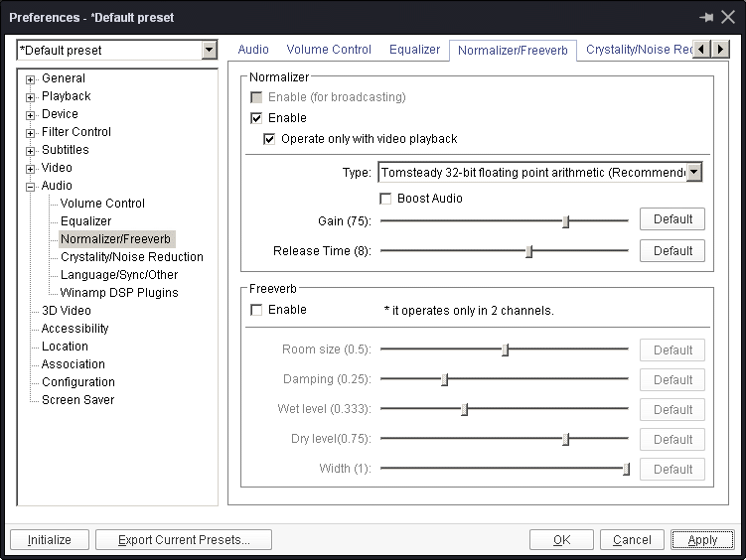Image resolution: width=746 pixels, height=560 pixels.
Task: Click Default button for Dry level
Action: point(672,439)
